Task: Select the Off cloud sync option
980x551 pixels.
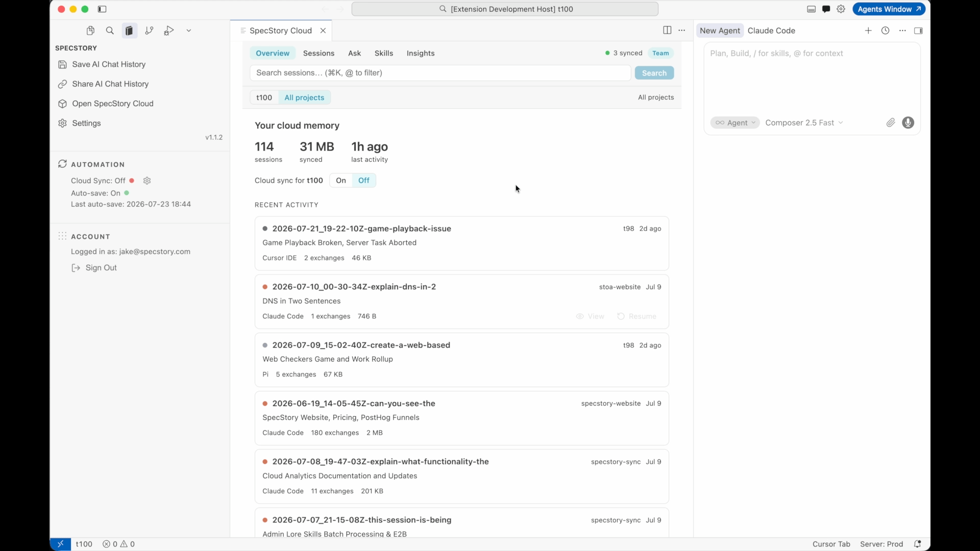Action: (364, 181)
